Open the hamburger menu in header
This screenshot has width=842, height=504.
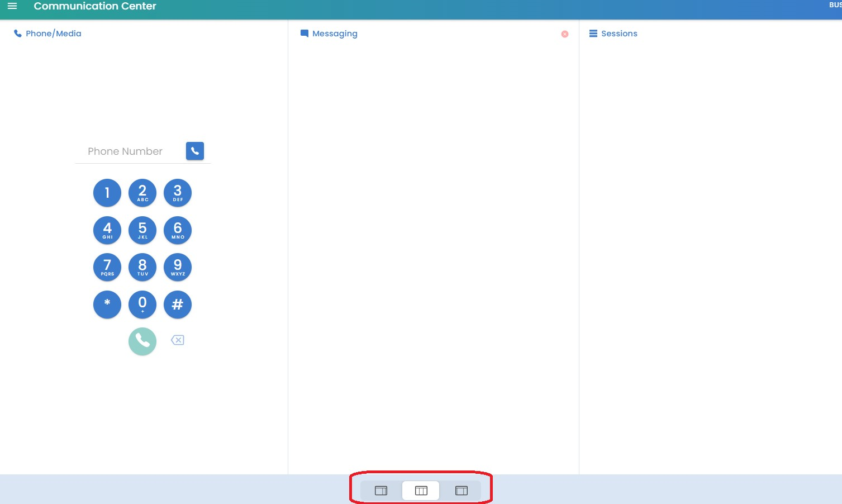tap(12, 6)
